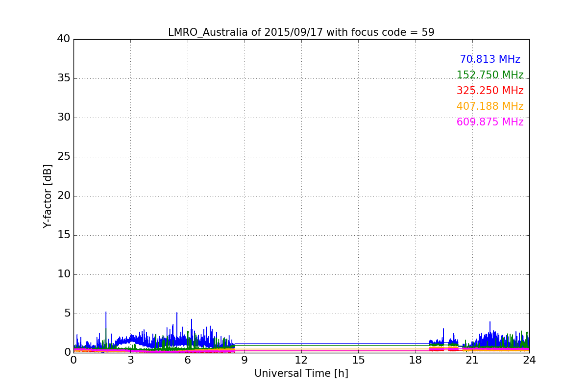The image size is (588, 392).
Task: Click the 35 tick on the Y axis
Action: [x=64, y=78]
